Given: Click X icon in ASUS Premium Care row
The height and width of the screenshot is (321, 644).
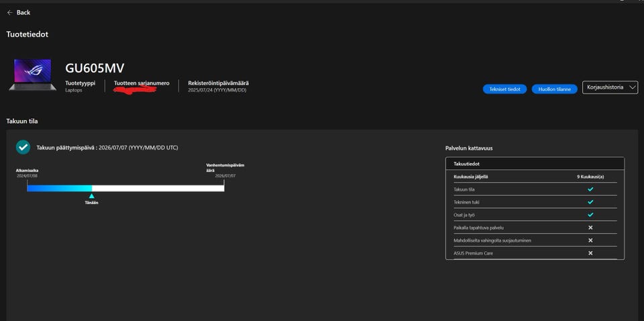Looking at the screenshot, I should (x=590, y=253).
